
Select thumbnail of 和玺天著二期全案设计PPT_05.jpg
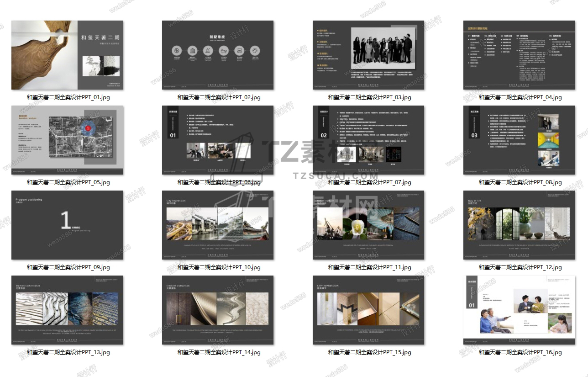(67, 140)
